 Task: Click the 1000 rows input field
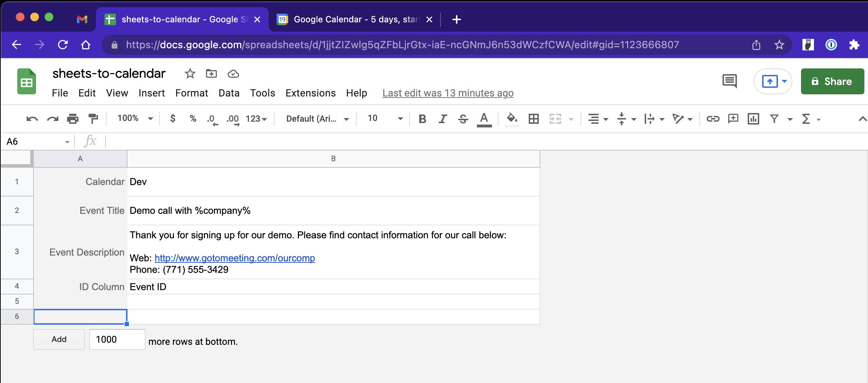coord(117,339)
